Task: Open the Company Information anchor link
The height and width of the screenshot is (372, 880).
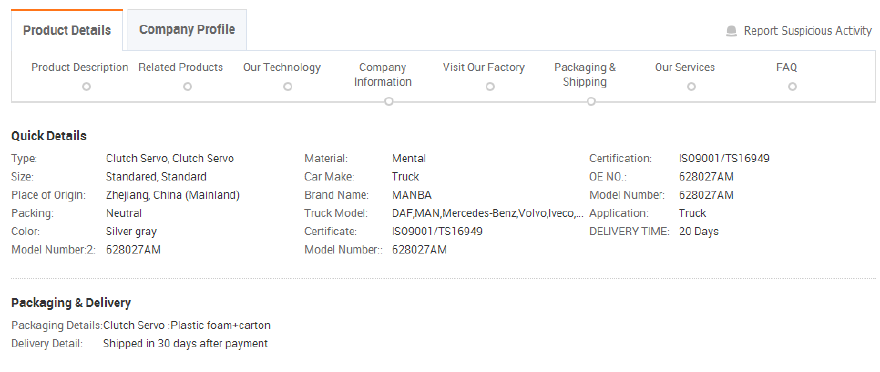Action: (383, 75)
